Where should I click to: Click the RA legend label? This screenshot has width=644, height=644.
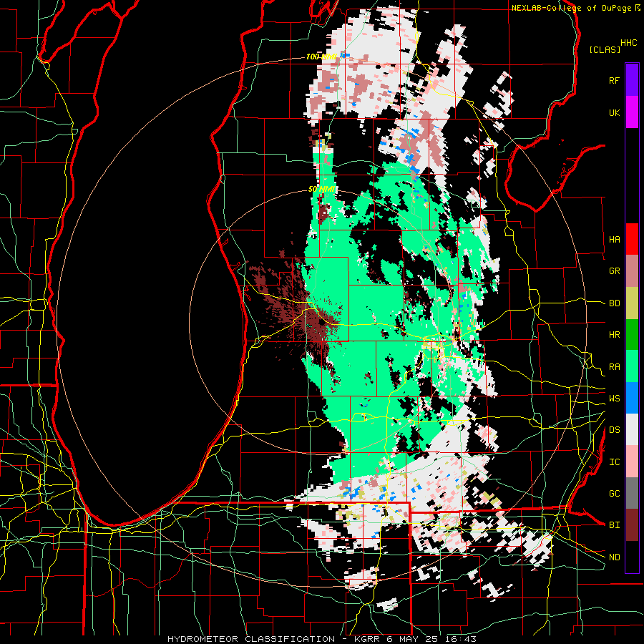point(614,367)
